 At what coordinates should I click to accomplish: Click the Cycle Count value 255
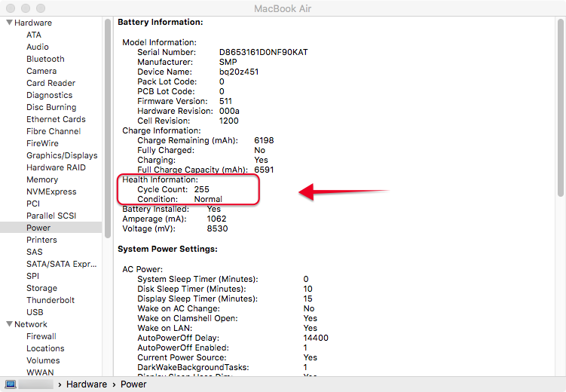[x=202, y=189]
